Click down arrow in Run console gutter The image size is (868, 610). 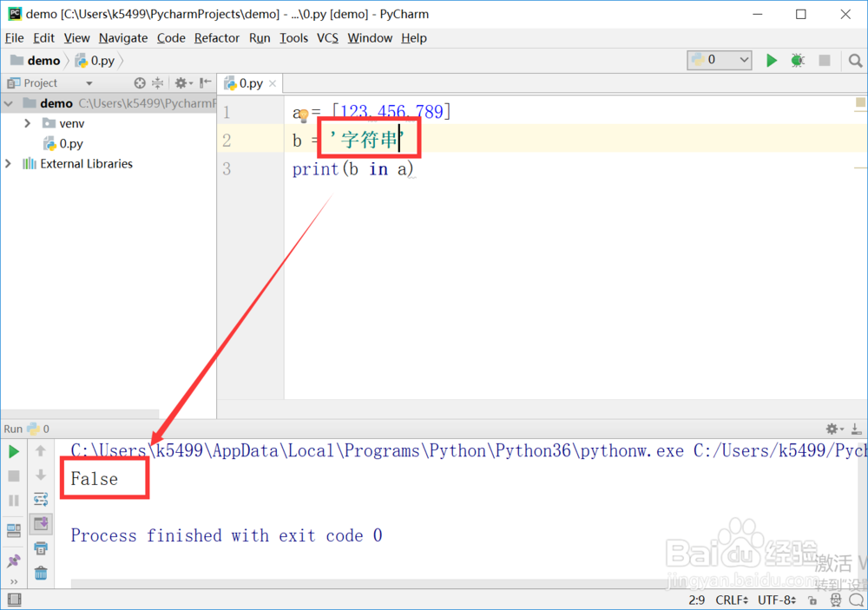click(x=41, y=475)
